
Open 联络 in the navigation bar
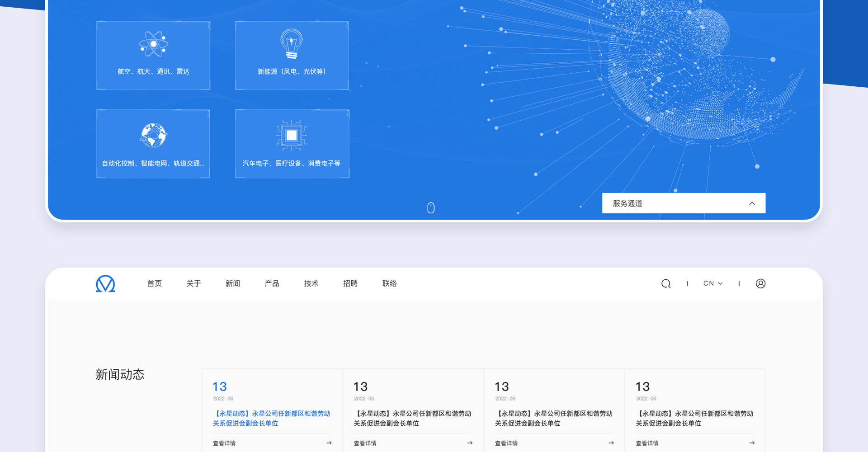click(x=389, y=283)
